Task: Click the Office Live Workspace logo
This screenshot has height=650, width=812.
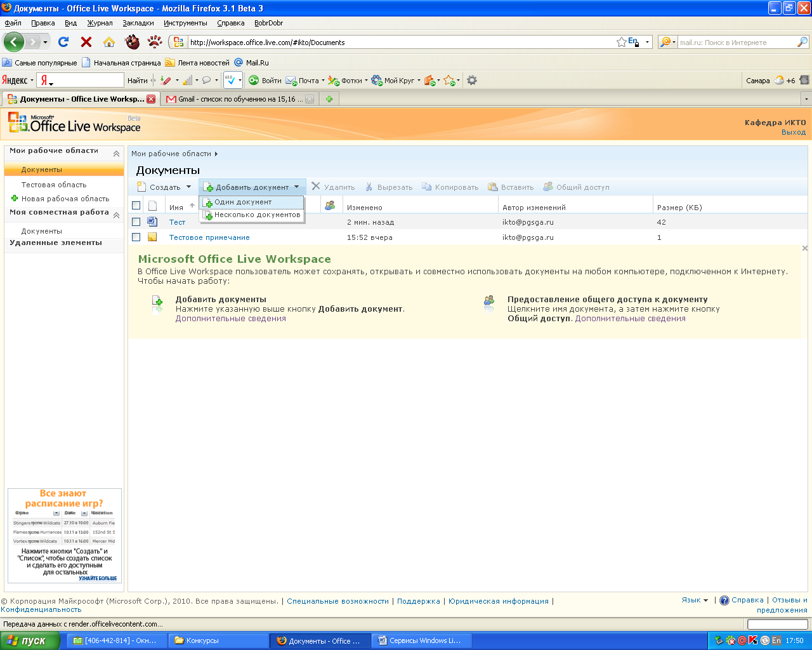Action: point(74,123)
